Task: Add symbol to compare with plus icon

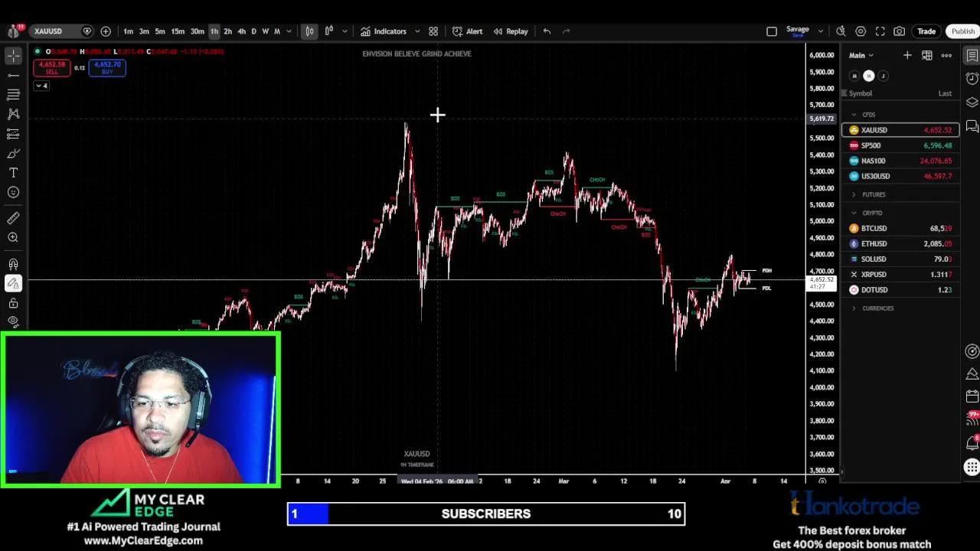Action: pos(106,31)
